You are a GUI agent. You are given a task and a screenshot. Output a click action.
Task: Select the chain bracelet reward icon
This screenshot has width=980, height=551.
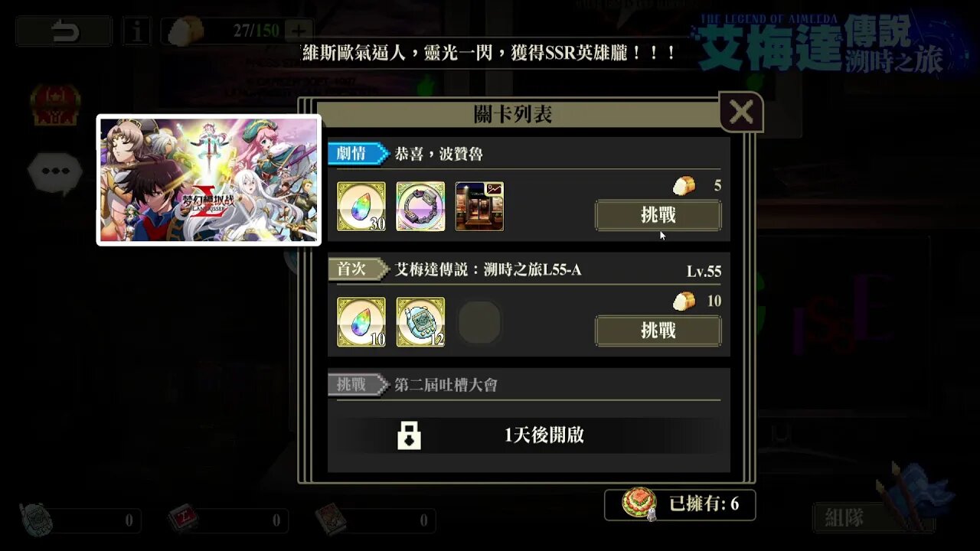pos(420,207)
